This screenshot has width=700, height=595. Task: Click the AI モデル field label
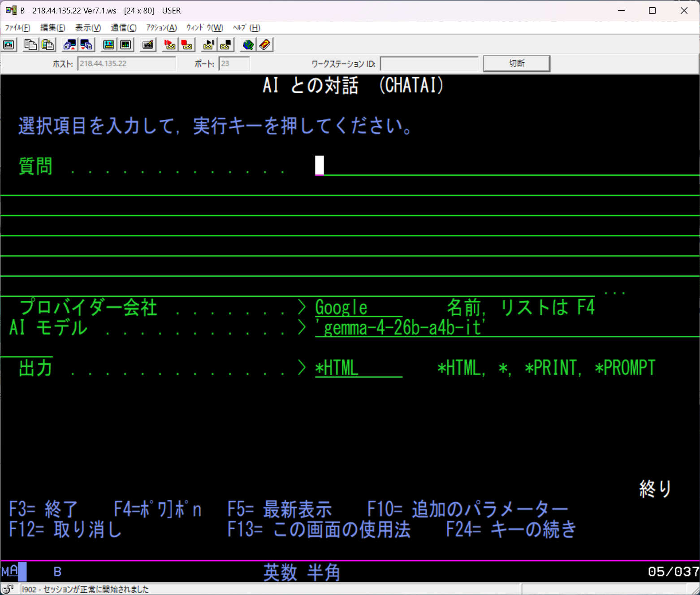pos(48,327)
